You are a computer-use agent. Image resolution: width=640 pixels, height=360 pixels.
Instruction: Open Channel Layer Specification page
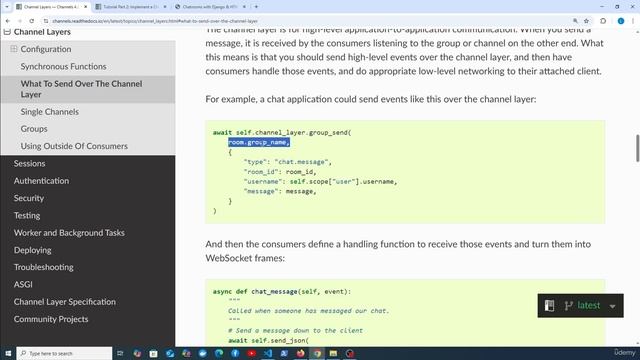[x=64, y=302]
